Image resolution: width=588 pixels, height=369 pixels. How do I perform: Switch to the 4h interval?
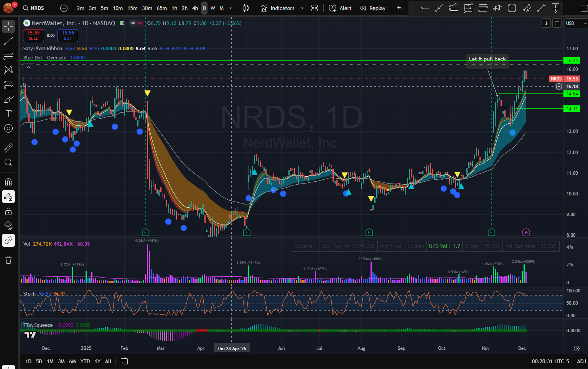tap(195, 8)
